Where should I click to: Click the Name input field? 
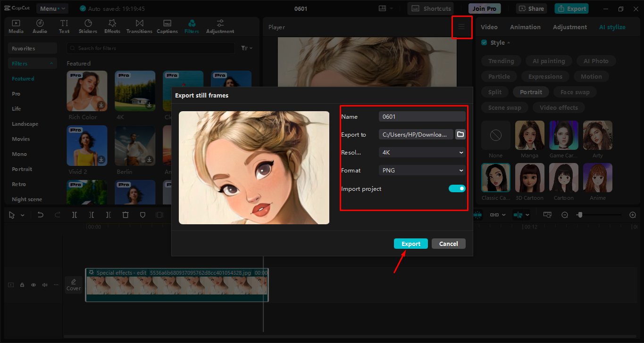coord(422,116)
